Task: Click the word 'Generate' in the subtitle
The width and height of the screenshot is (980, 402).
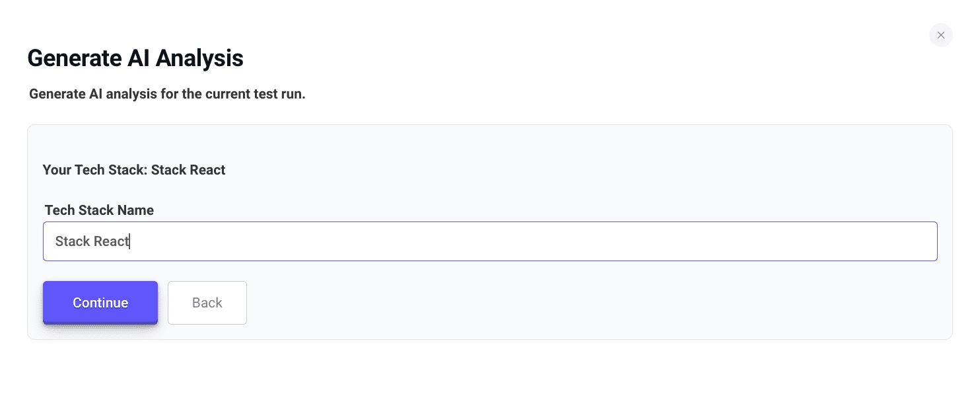Action: click(x=57, y=94)
